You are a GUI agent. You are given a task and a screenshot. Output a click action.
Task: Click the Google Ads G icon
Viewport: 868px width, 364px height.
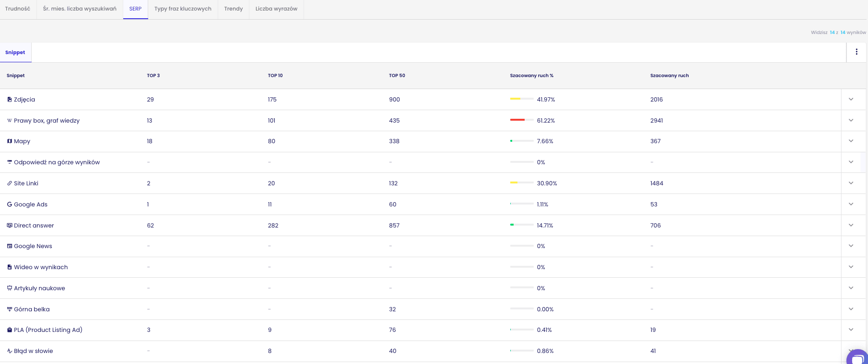[x=10, y=205]
